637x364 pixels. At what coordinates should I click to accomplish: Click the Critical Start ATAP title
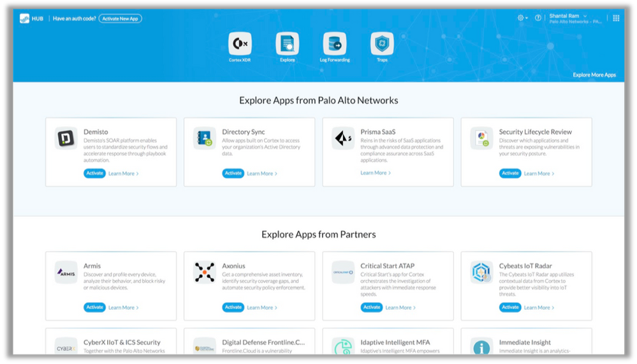(388, 266)
